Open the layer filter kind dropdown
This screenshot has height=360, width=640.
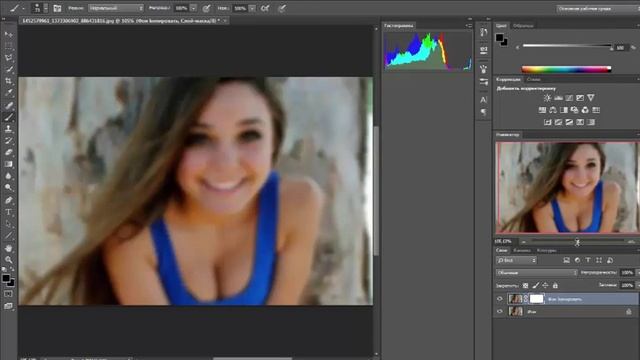tap(516, 260)
